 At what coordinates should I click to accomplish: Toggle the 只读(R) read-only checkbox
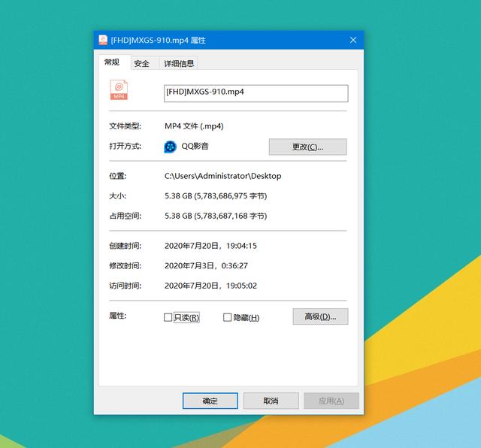pyautogui.click(x=168, y=317)
